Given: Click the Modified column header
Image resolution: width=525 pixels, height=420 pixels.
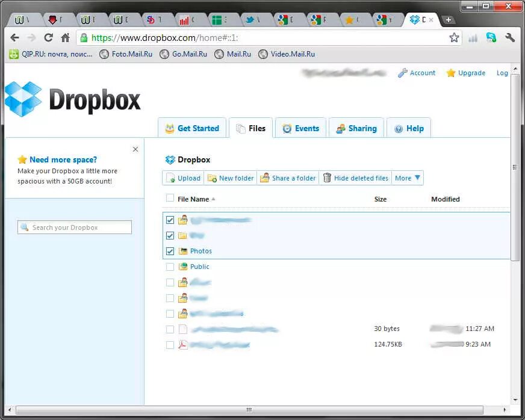Looking at the screenshot, I should click(446, 199).
